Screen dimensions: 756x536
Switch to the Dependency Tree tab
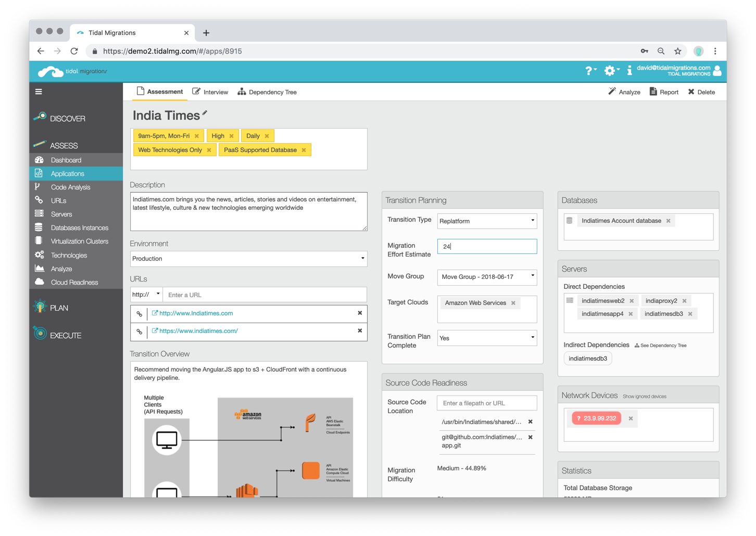click(267, 92)
